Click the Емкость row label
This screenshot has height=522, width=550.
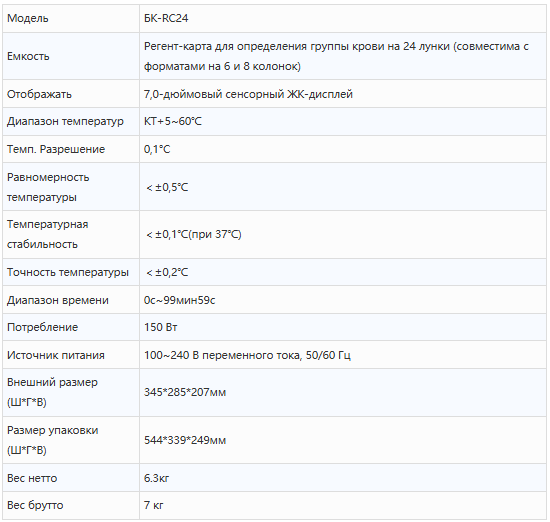pos(28,56)
